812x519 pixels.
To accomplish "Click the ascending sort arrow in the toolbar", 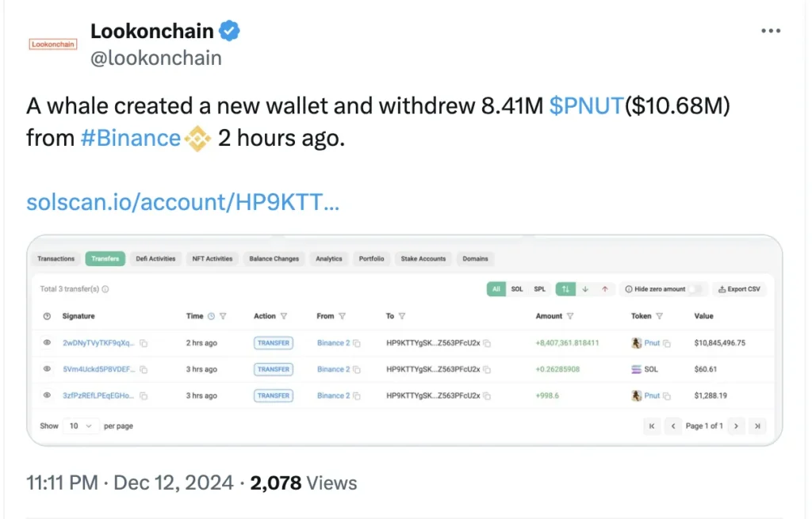I will pyautogui.click(x=605, y=290).
